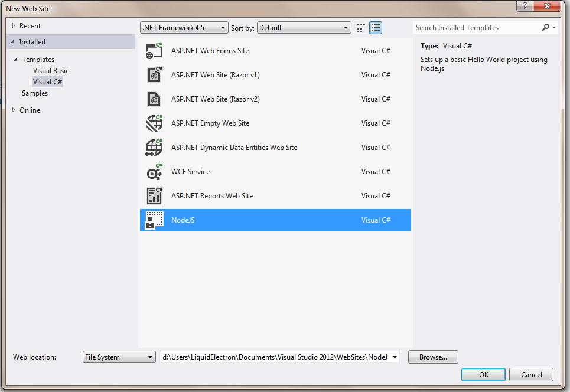Image resolution: width=570 pixels, height=392 pixels.
Task: Click the WCF Service template icon
Action: pos(154,171)
